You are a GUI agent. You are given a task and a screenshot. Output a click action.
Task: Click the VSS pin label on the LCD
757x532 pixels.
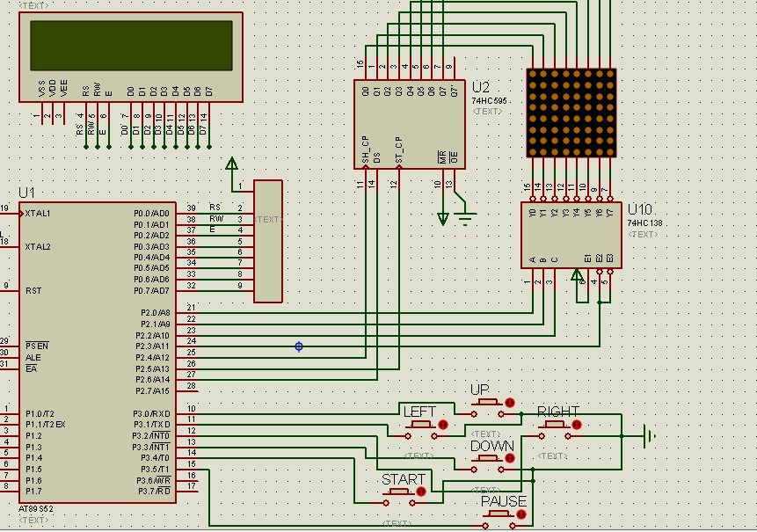(x=41, y=89)
